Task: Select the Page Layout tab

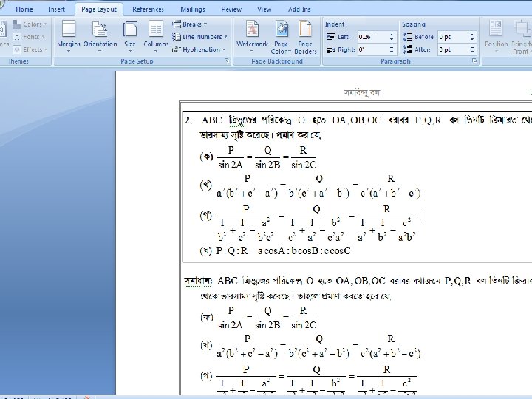Action: point(99,9)
